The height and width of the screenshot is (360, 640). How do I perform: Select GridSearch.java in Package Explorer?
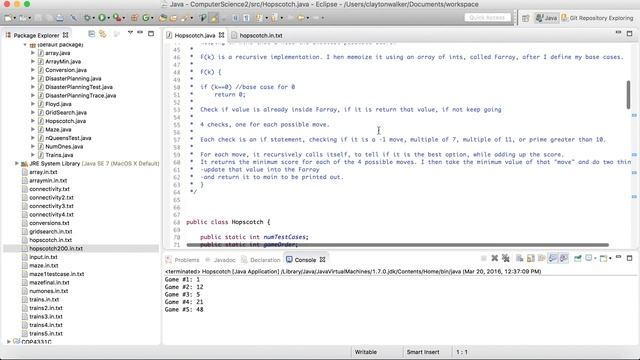(66, 112)
